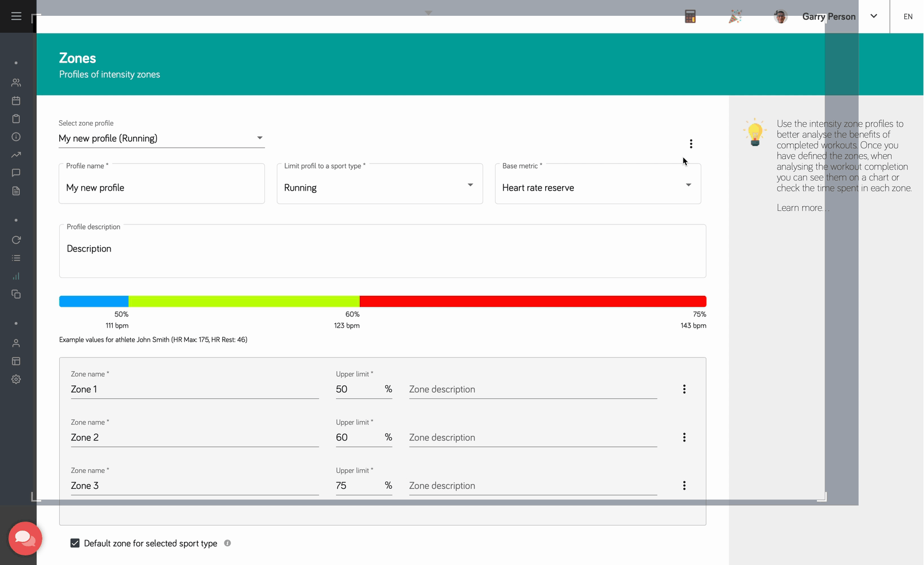The image size is (924, 565).
Task: Click the trending chart sidebar icon
Action: click(x=16, y=155)
